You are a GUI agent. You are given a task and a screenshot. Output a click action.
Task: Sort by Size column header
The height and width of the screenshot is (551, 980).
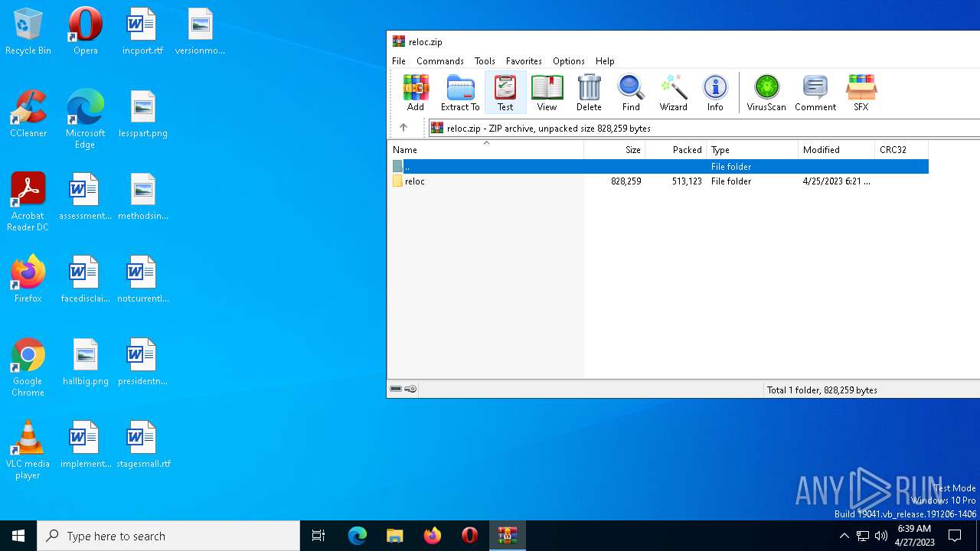pos(615,150)
